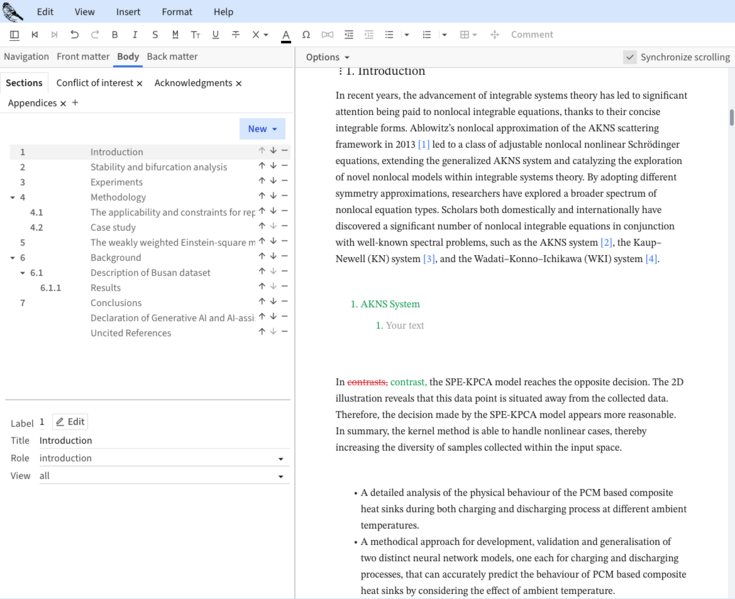Open the insert table dropdown
Image resolution: width=735 pixels, height=599 pixels.
tap(468, 35)
